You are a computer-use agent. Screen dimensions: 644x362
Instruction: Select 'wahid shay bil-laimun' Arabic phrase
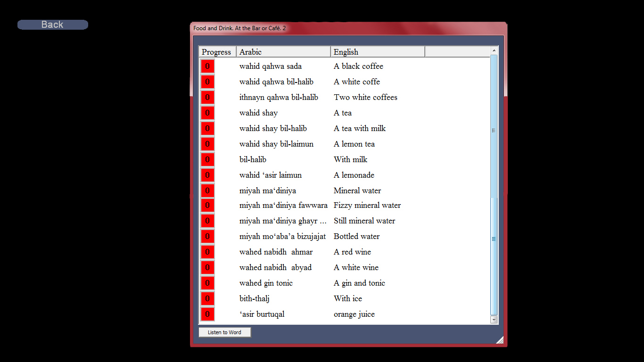coord(276,144)
